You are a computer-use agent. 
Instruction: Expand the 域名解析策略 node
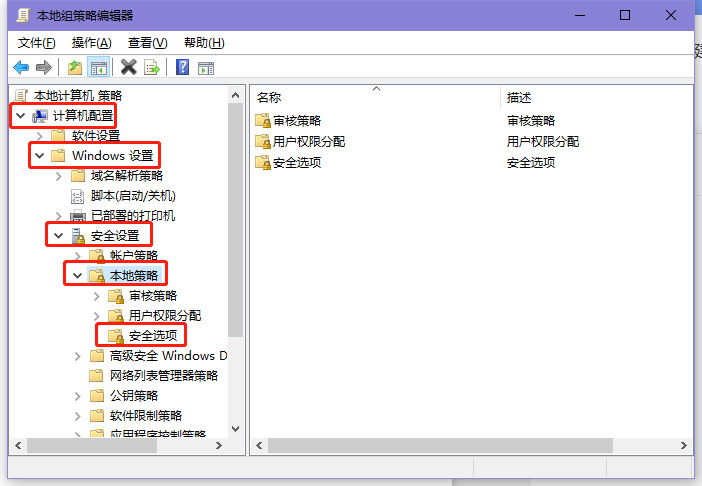click(59, 176)
